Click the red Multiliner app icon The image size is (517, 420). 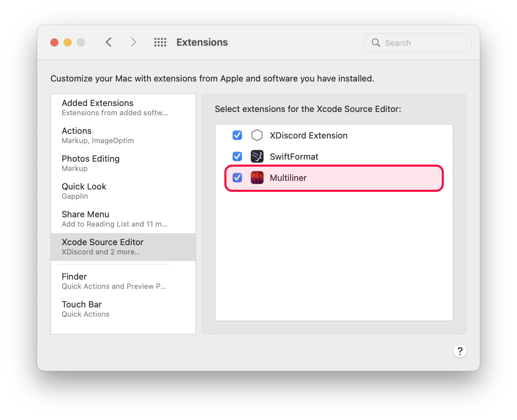click(x=257, y=178)
